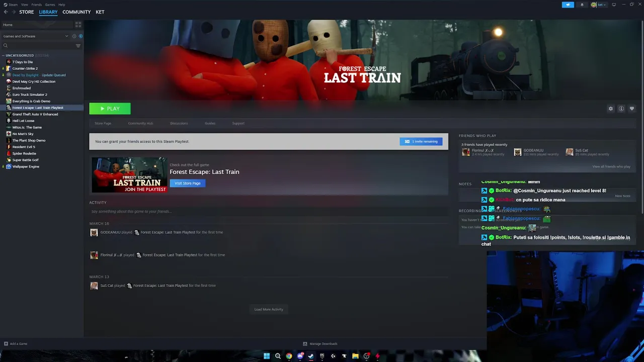Select The Plant Shop Demo
The image size is (644, 362).
pos(29,140)
